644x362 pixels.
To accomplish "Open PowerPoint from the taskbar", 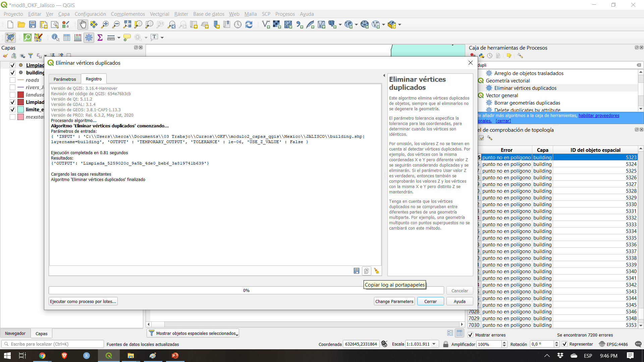I will click(175, 356).
